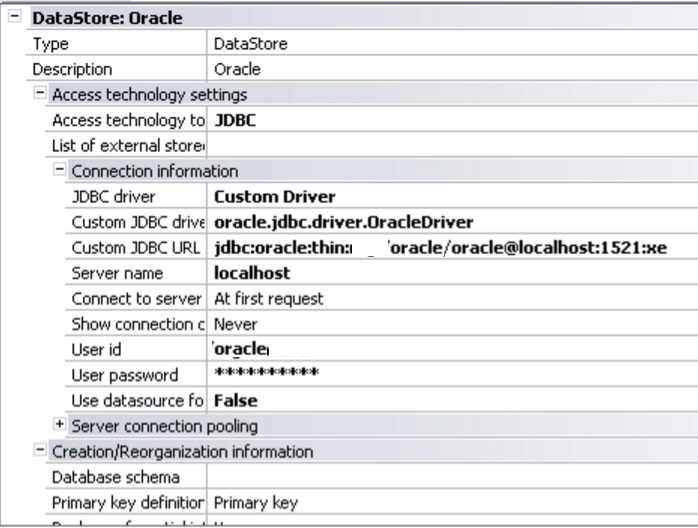Click the Custom JDBC URL value field
Screen dimensions: 698x528
pos(440,248)
